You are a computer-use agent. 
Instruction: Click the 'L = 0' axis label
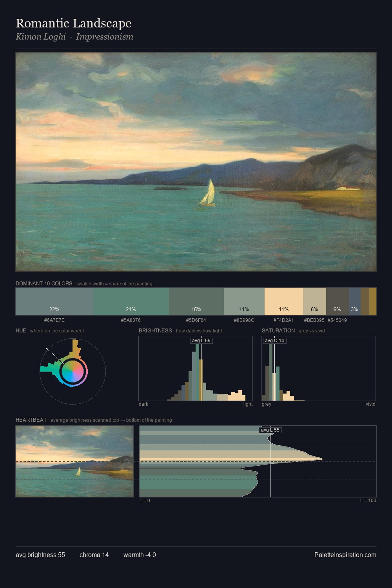point(145,501)
